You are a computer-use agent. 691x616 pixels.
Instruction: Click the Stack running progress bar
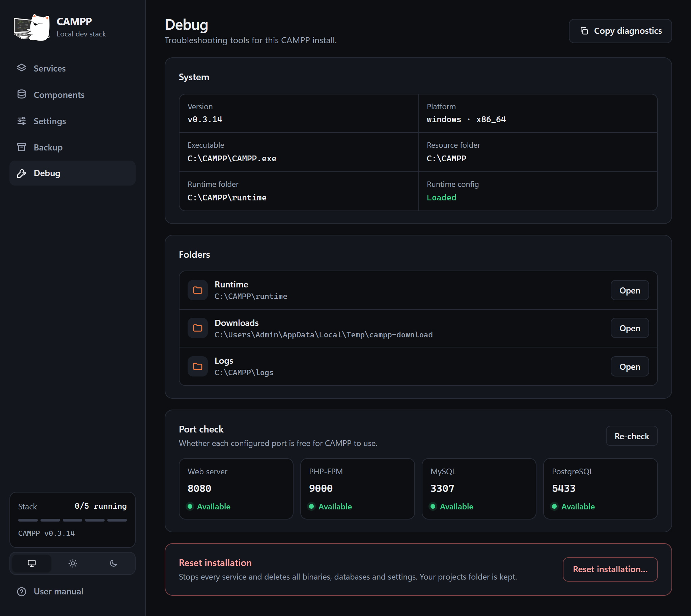73,520
